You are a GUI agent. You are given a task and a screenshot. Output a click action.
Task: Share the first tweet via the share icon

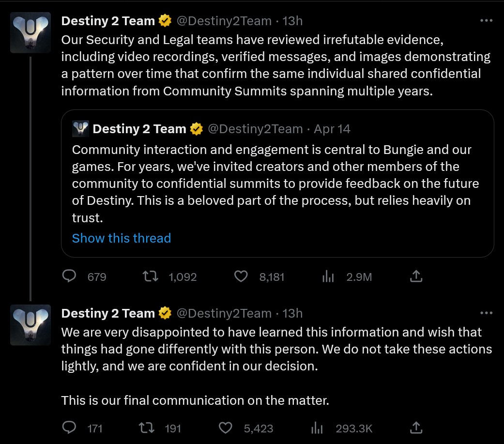[x=416, y=276]
